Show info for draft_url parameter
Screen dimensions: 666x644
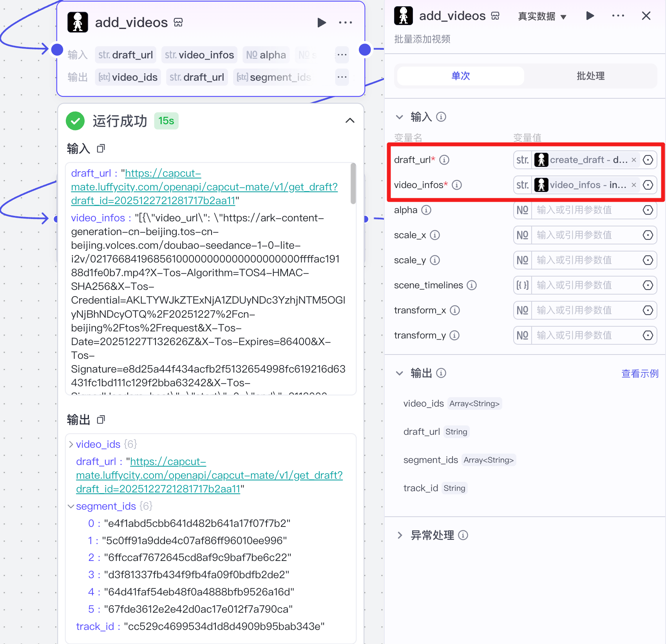(x=444, y=160)
